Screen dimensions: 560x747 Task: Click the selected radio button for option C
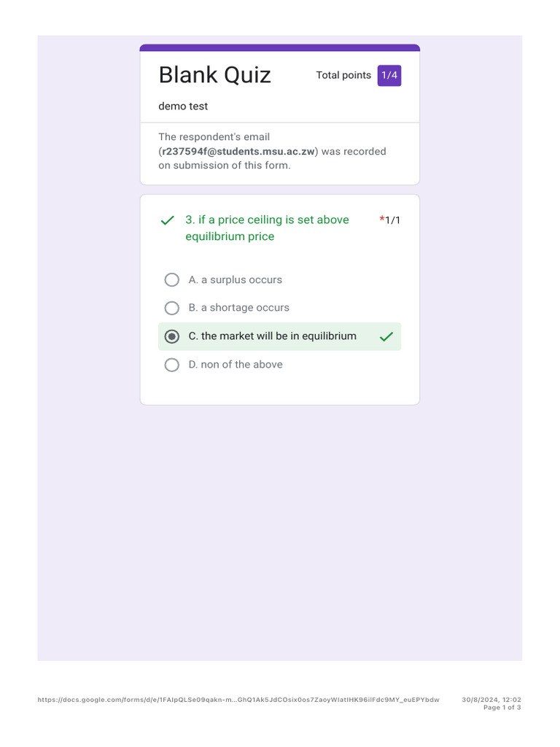coord(172,336)
